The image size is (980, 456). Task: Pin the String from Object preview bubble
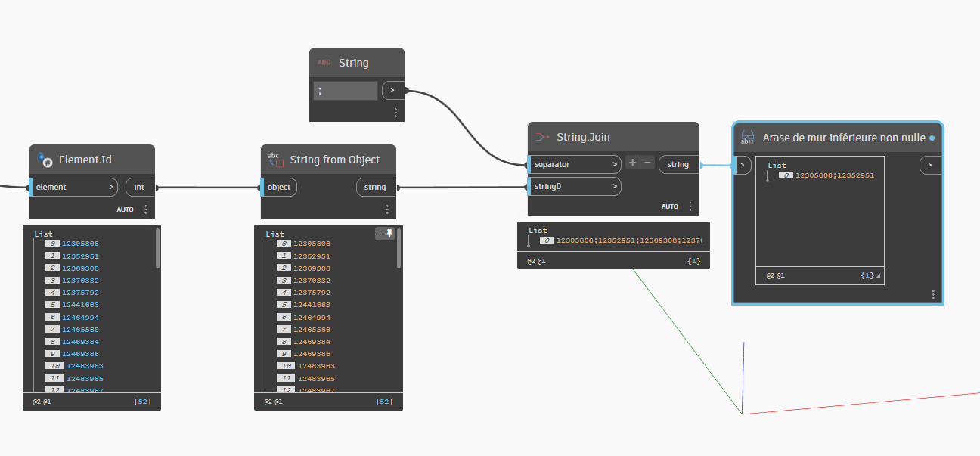(x=386, y=234)
